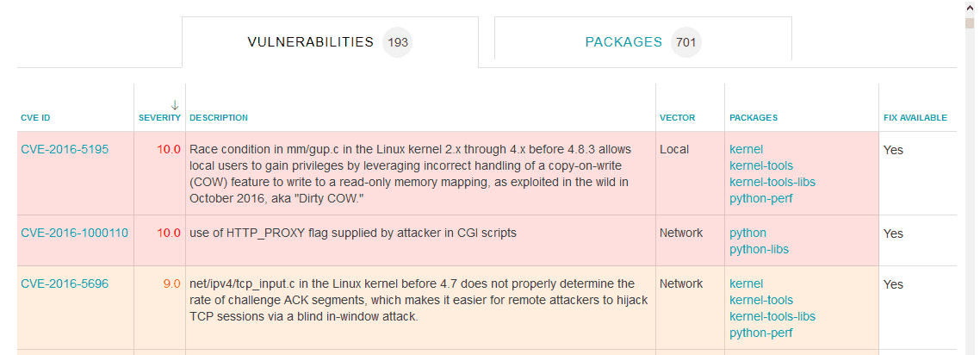Viewport: 980px width, 355px height.
Task: Open python-perf in CVE-2016-5696 row
Action: 760,333
